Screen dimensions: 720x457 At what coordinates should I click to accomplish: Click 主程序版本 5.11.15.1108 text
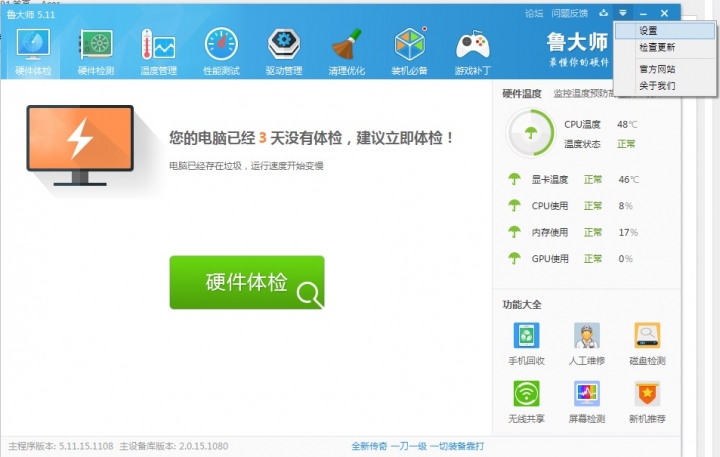click(61, 446)
